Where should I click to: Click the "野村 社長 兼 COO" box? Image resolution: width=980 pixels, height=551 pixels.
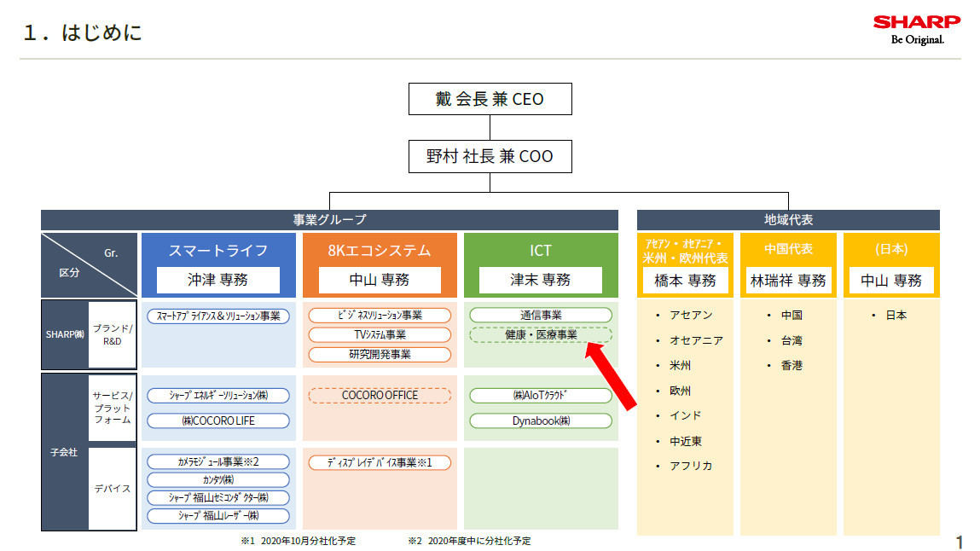[x=490, y=156]
